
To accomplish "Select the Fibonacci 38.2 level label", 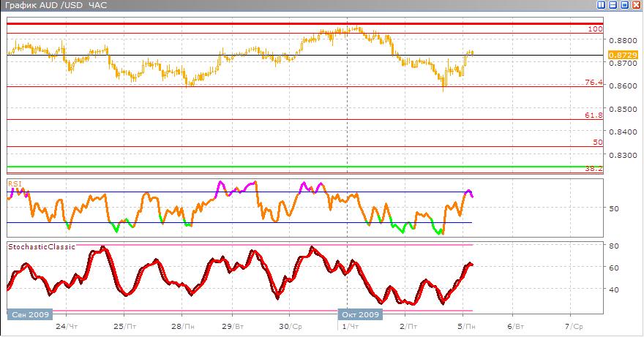I will pos(594,169).
